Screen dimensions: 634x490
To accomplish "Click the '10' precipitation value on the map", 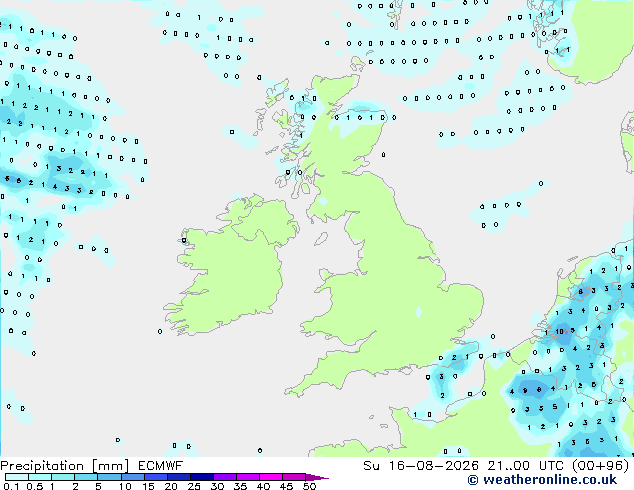I will tap(559, 332).
